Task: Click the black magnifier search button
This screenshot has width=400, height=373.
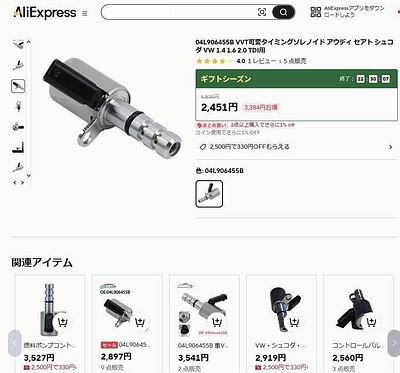Action: (x=283, y=12)
